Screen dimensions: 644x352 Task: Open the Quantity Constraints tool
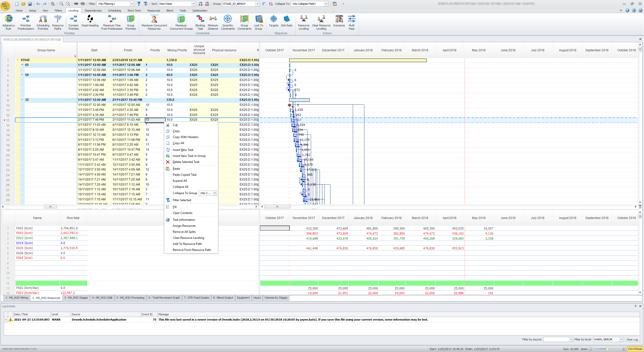pyautogui.click(x=227, y=22)
